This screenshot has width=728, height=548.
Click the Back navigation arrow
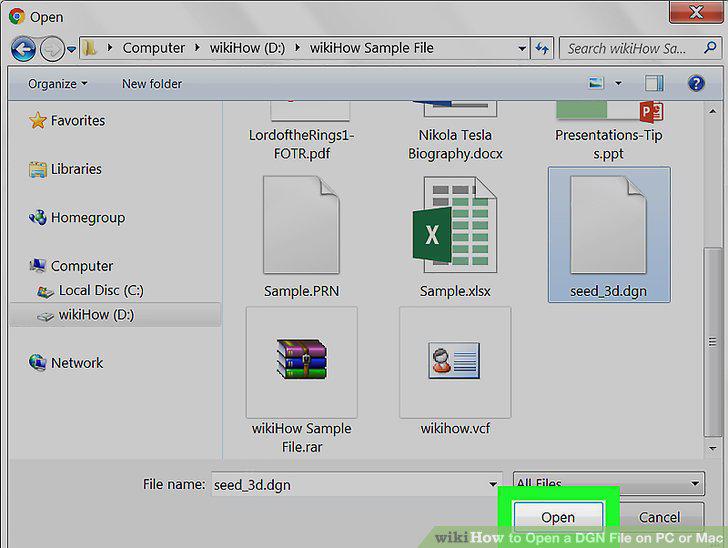23,48
